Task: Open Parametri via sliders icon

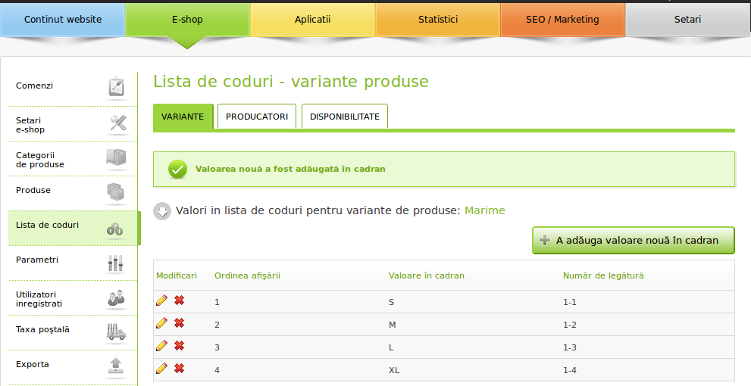Action: pos(115,262)
